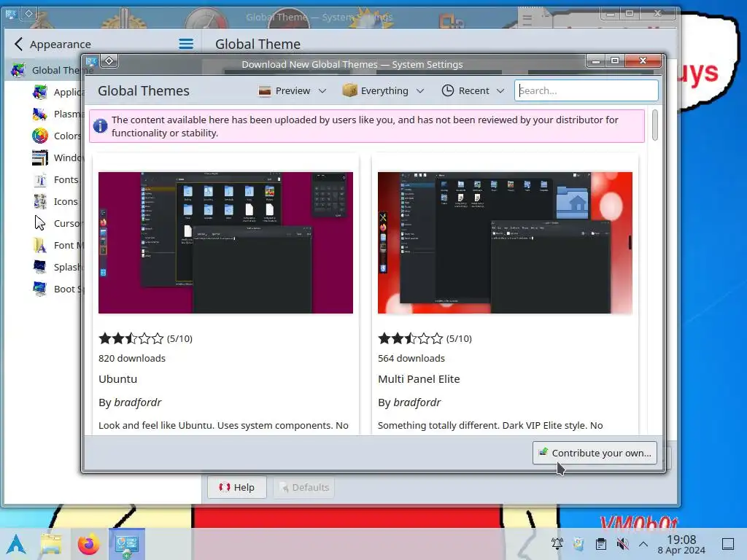Image resolution: width=747 pixels, height=560 pixels.
Task: Click the Search themes input field
Action: coord(586,90)
